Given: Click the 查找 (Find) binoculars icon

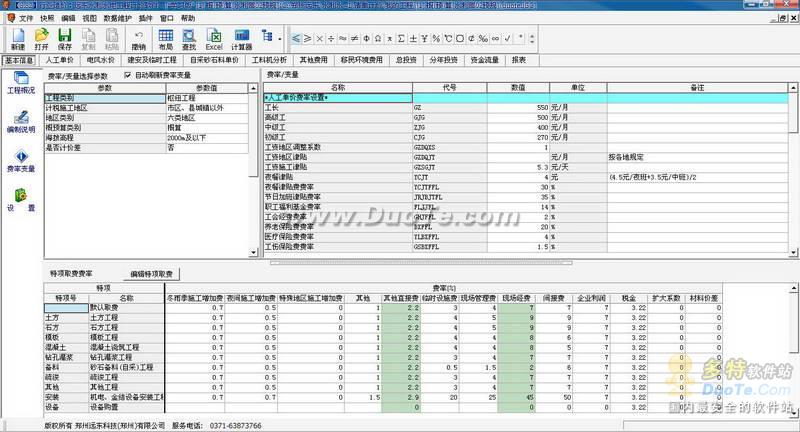Looking at the screenshot, I should pos(190,39).
